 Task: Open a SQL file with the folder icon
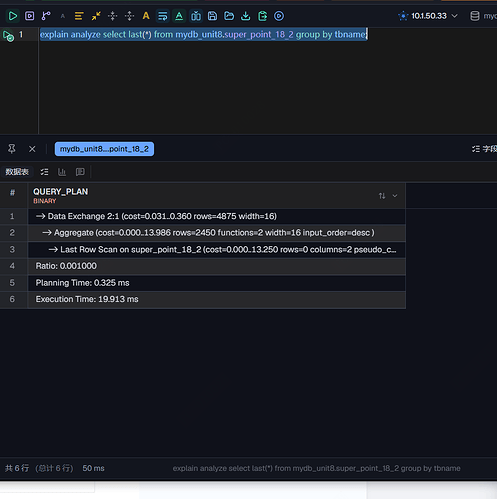tap(229, 16)
